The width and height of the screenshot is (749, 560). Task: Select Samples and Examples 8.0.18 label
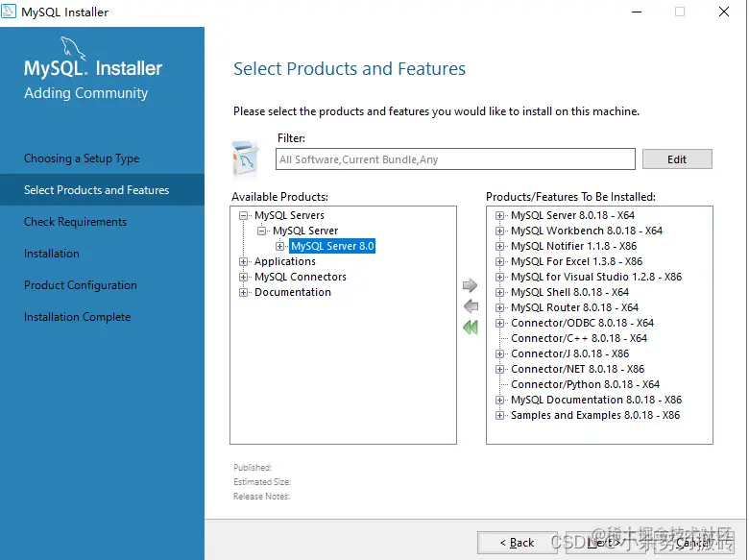click(x=595, y=415)
